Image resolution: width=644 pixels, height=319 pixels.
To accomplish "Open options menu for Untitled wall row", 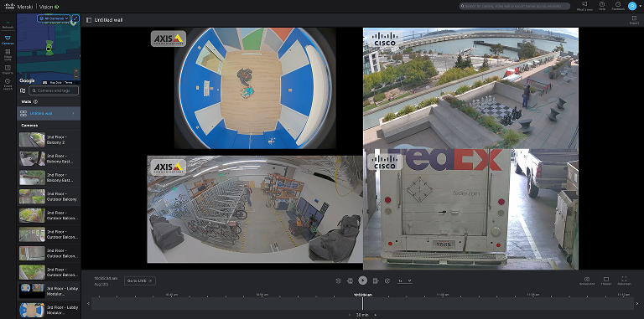I will [x=74, y=114].
